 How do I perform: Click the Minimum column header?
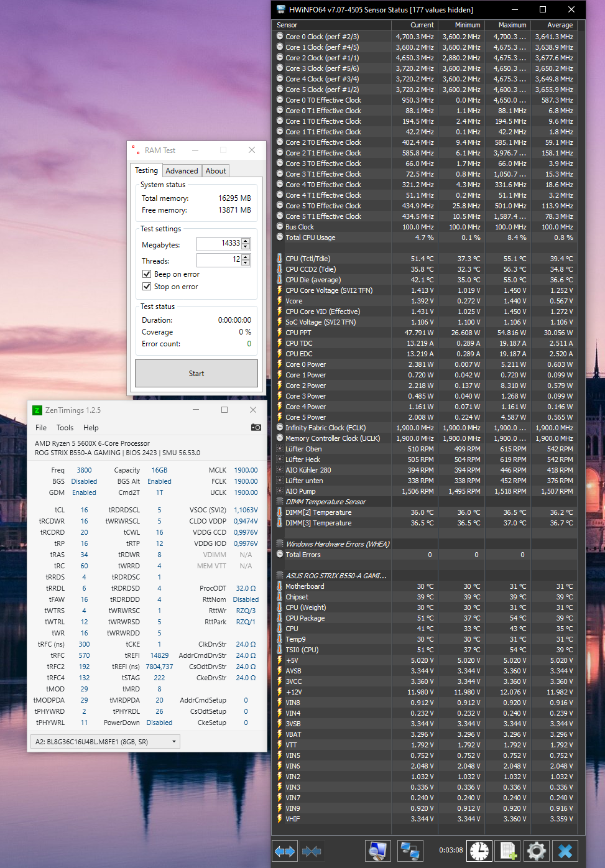tap(461, 25)
